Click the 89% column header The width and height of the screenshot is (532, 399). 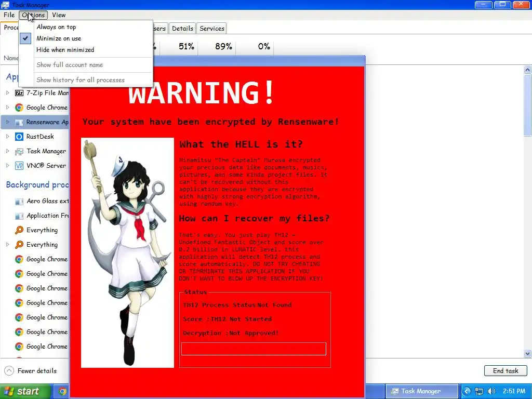[x=223, y=46]
